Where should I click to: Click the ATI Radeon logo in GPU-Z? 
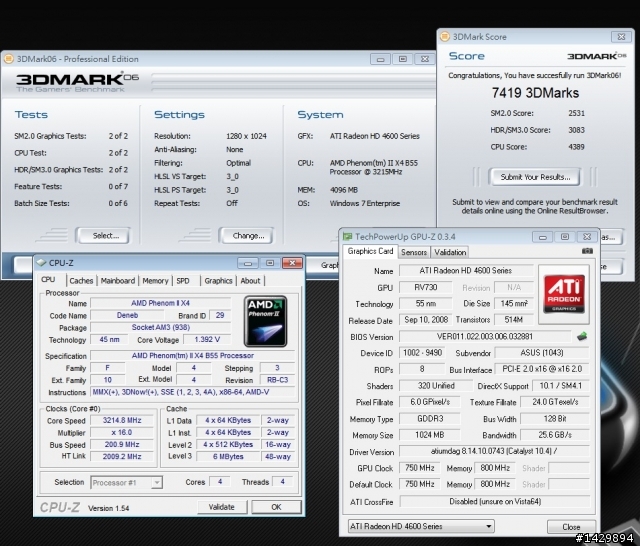[x=564, y=294]
